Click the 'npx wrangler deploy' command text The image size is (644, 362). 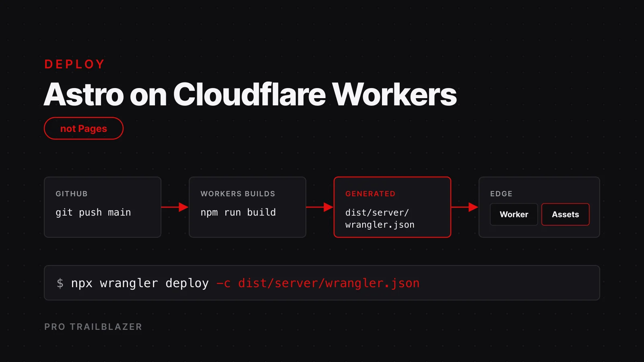pyautogui.click(x=140, y=283)
